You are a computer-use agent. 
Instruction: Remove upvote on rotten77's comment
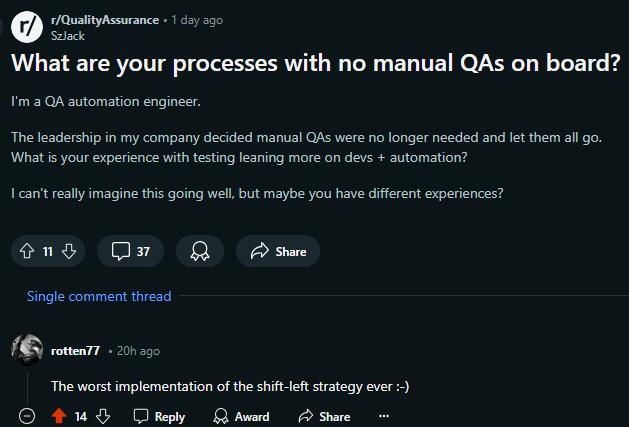tap(58, 416)
